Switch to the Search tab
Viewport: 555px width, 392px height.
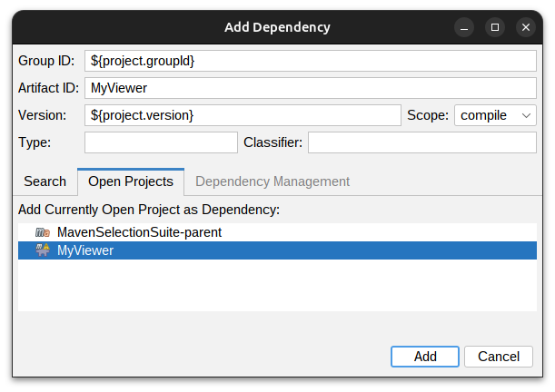pos(45,181)
